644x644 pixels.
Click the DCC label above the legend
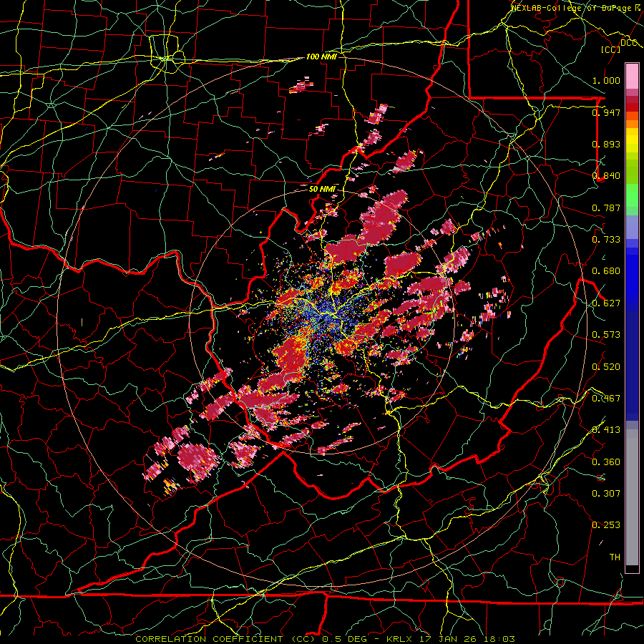click(628, 42)
